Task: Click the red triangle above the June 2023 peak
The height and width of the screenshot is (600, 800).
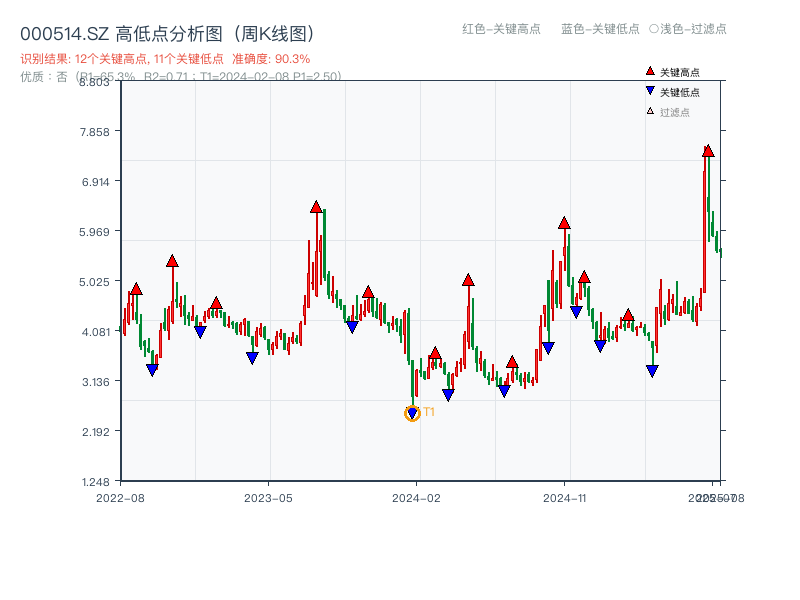Action: 315,207
